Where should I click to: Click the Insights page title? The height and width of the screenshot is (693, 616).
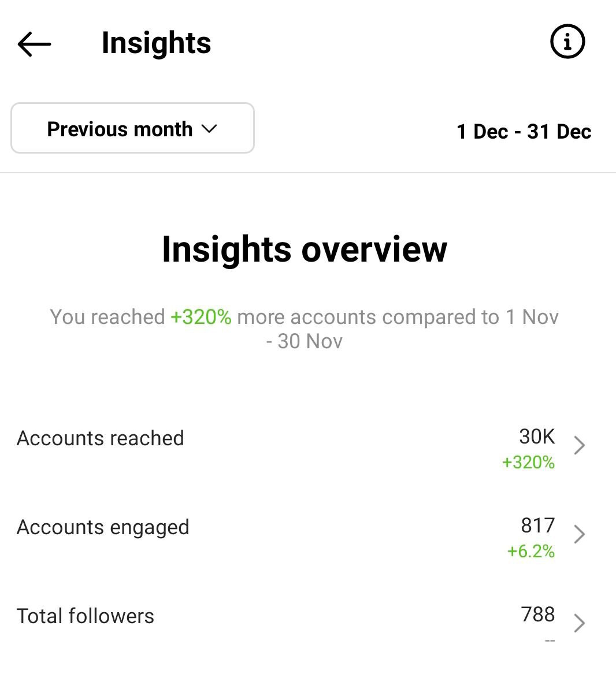(156, 44)
